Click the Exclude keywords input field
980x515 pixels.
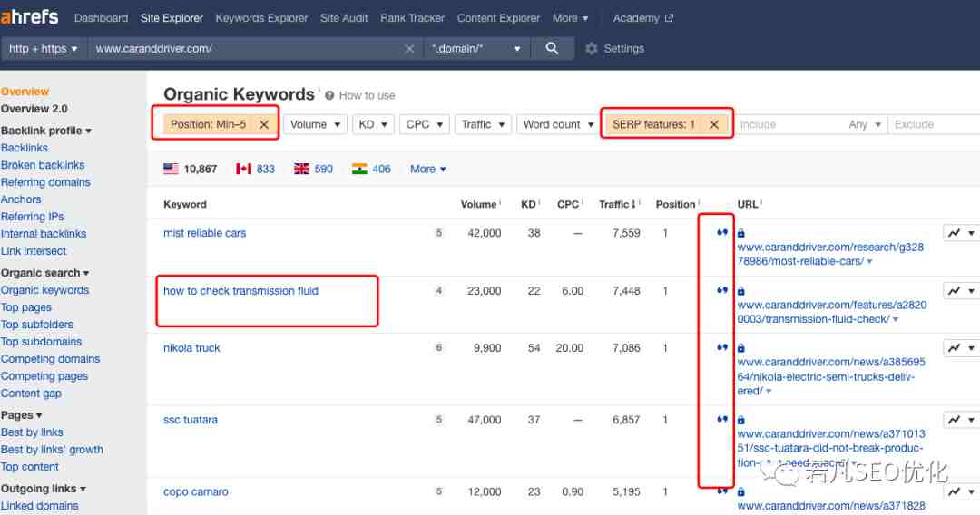point(934,124)
